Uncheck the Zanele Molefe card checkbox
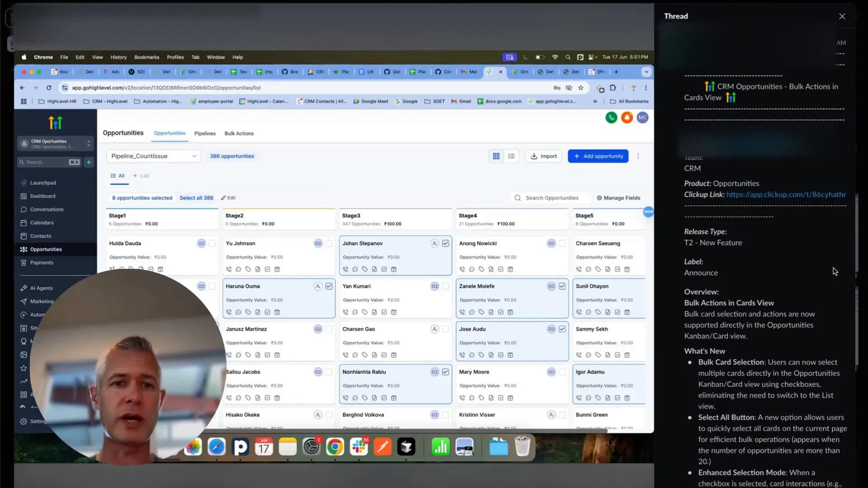The width and height of the screenshot is (868, 488). pyautogui.click(x=562, y=286)
